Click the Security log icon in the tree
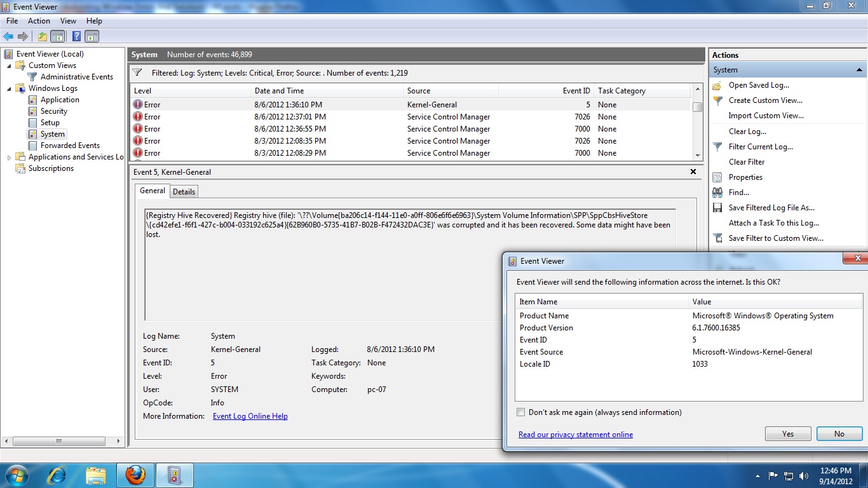Screen dimensions: 868x488 point(32,111)
